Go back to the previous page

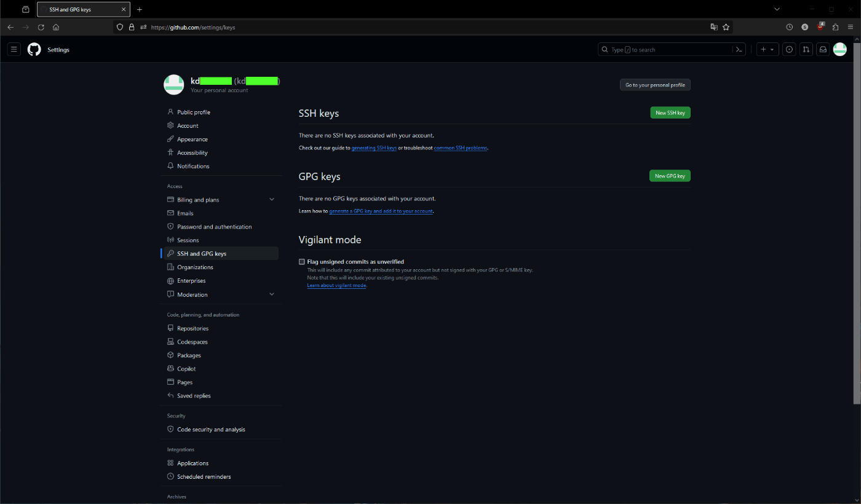click(x=10, y=27)
